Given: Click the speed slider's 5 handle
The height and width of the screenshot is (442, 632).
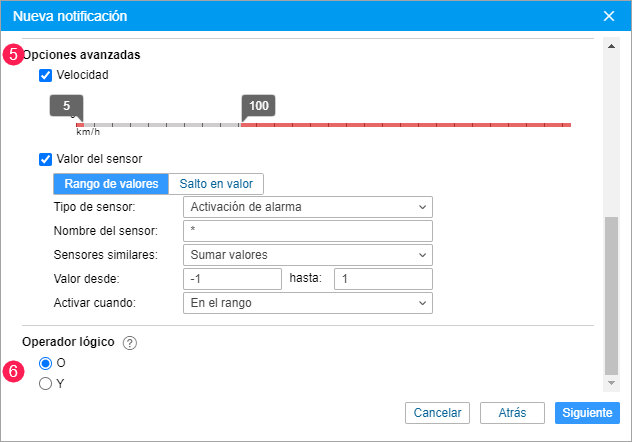Looking at the screenshot, I should click(66, 107).
